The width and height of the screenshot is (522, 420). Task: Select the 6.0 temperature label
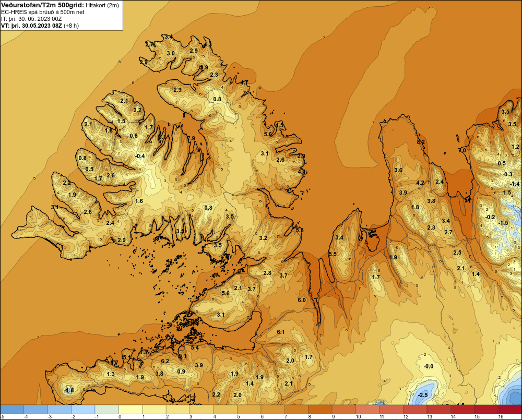(x=302, y=300)
